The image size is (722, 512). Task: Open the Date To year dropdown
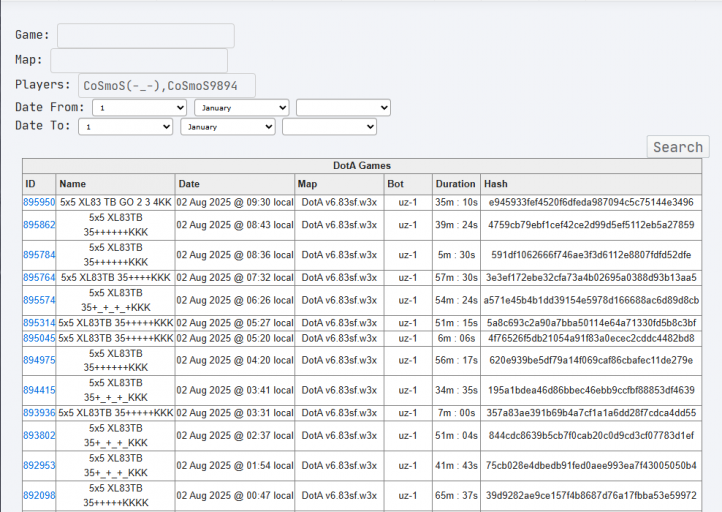[x=330, y=127]
